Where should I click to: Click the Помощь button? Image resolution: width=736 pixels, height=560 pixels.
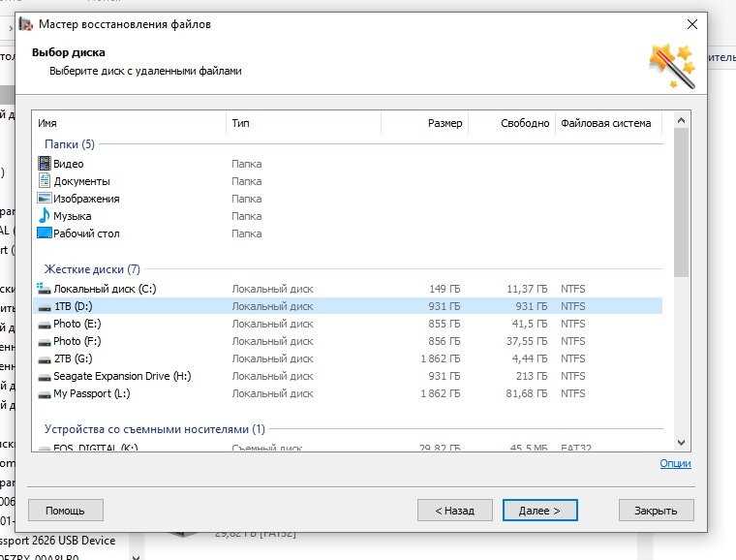tap(65, 511)
